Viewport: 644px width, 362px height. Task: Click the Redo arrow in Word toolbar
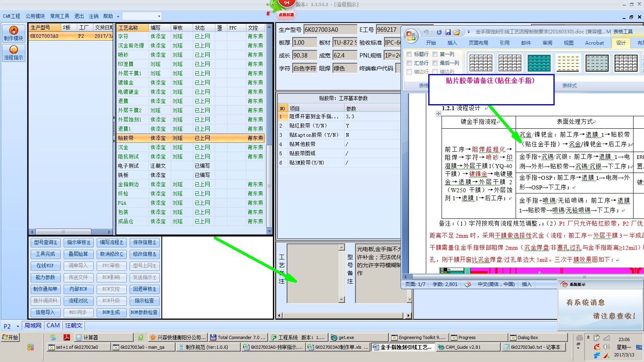click(x=439, y=32)
